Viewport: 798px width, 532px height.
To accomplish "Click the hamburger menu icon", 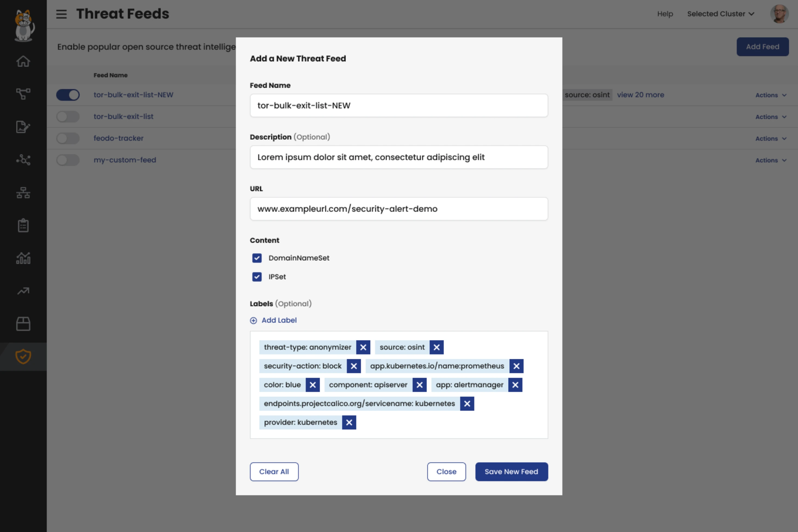I will [61, 14].
